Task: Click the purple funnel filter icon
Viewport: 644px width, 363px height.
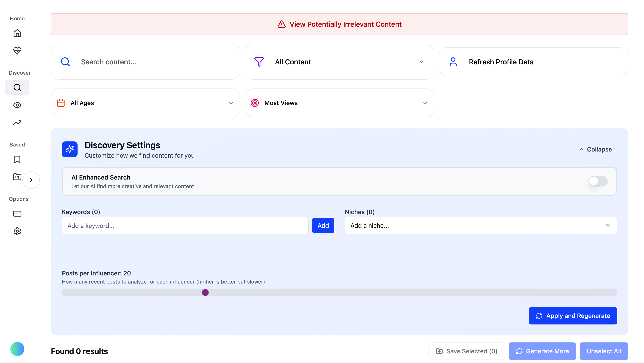Action: (x=259, y=62)
